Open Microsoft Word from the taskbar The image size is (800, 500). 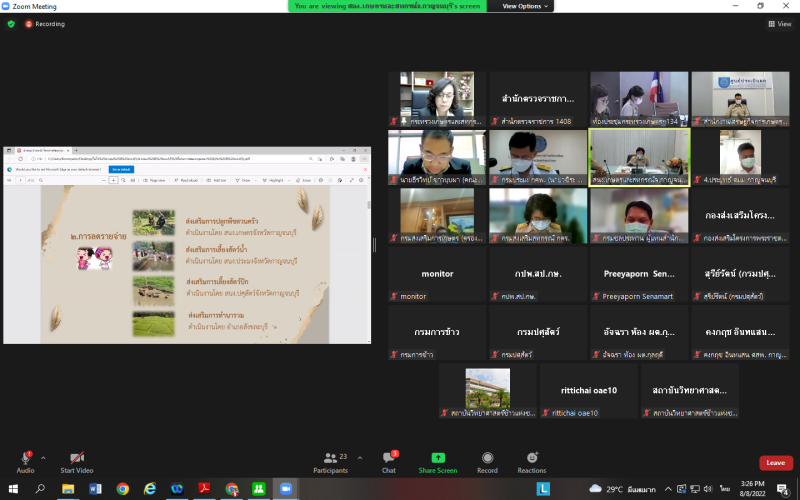click(x=96, y=489)
